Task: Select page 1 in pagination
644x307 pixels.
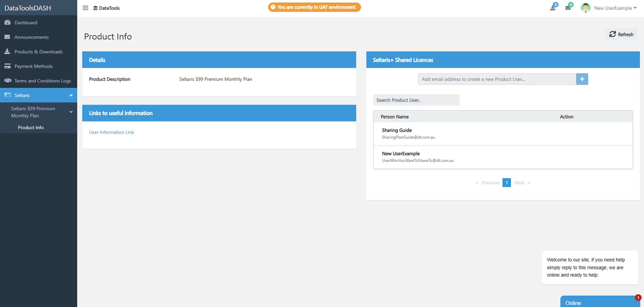Action: (x=506, y=183)
